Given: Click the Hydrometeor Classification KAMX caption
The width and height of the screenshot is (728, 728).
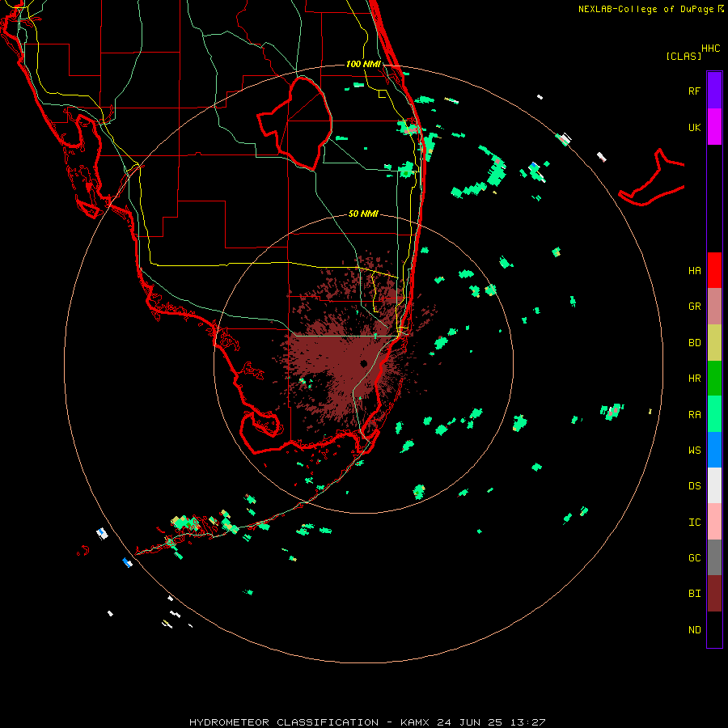Looking at the screenshot, I should click(x=367, y=722).
